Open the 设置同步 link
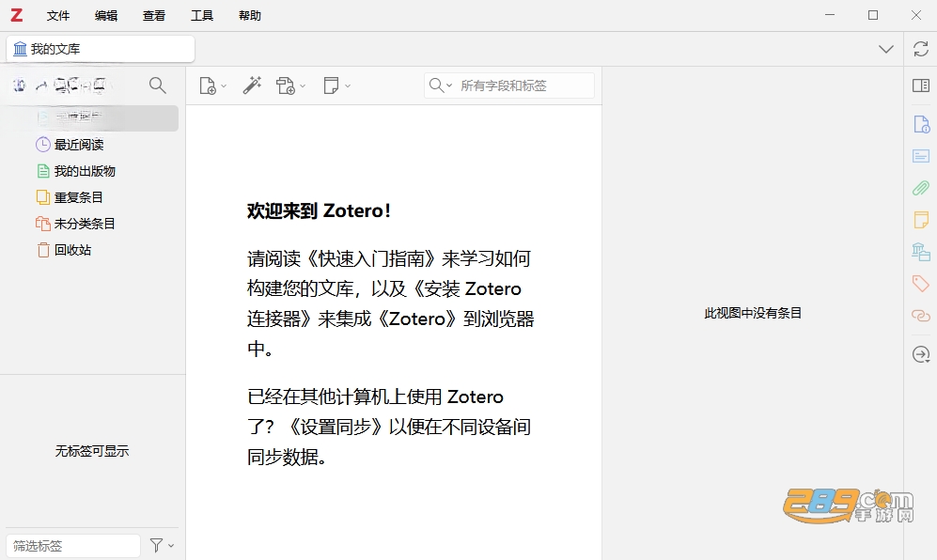Viewport: 937px width, 560px height. (x=336, y=427)
